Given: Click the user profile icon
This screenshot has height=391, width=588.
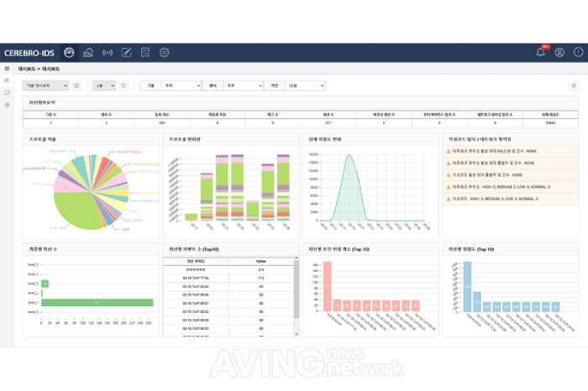Looking at the screenshot, I should (559, 52).
